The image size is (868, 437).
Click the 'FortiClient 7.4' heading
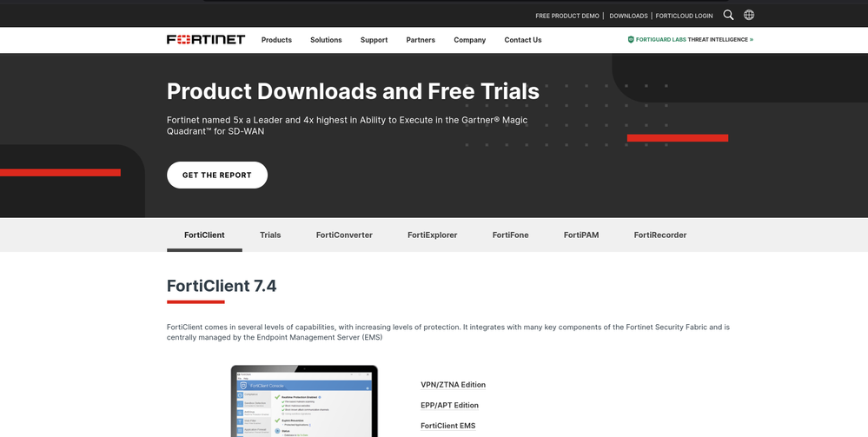(222, 286)
